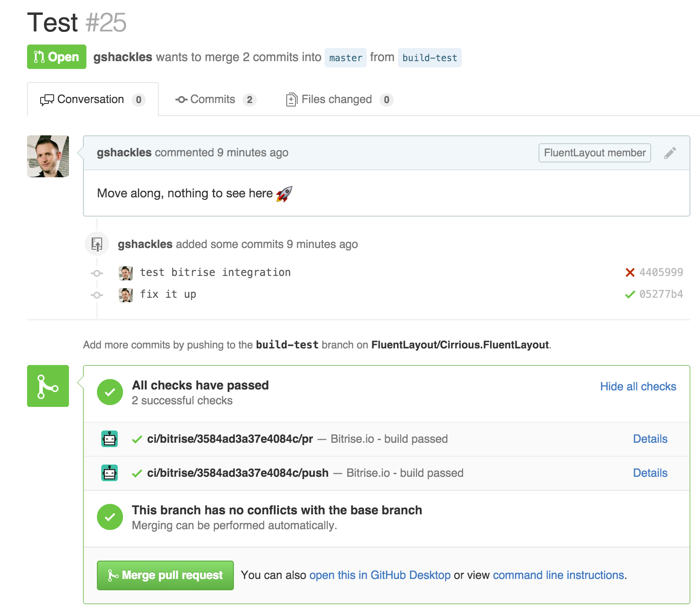Click 'ci/bitrise/3584ad3a37e4084c/pr' check name
The image size is (700, 613).
[x=230, y=439]
